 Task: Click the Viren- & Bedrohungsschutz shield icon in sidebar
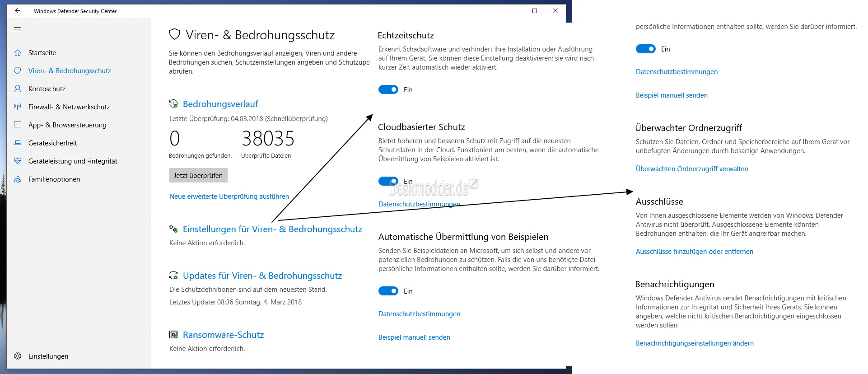coord(18,71)
